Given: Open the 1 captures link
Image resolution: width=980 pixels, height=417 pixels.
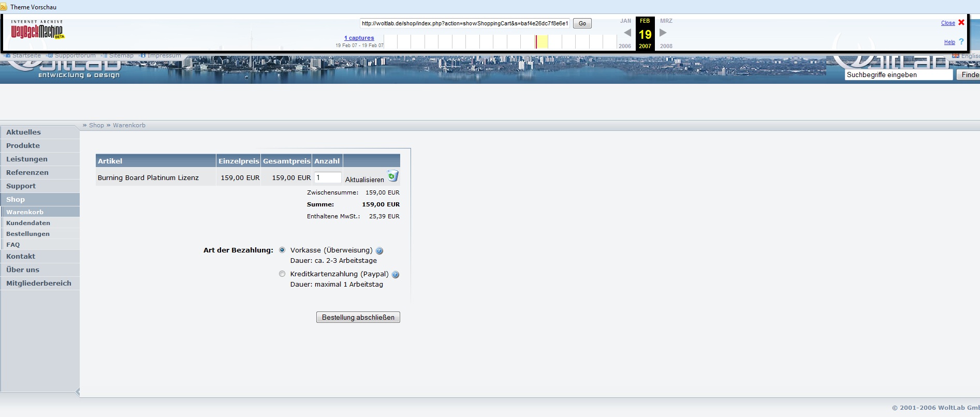Looking at the screenshot, I should pos(359,38).
